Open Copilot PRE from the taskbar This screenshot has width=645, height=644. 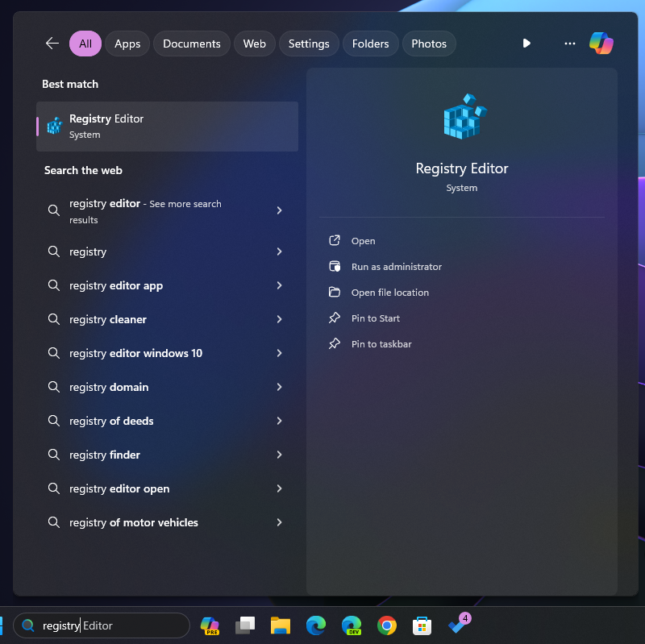point(210,625)
